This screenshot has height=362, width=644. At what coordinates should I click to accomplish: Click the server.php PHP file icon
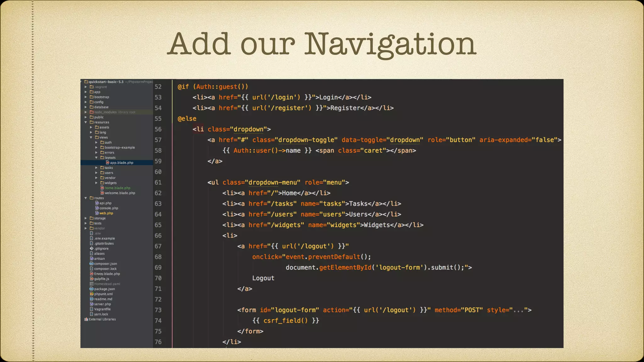coord(92,304)
